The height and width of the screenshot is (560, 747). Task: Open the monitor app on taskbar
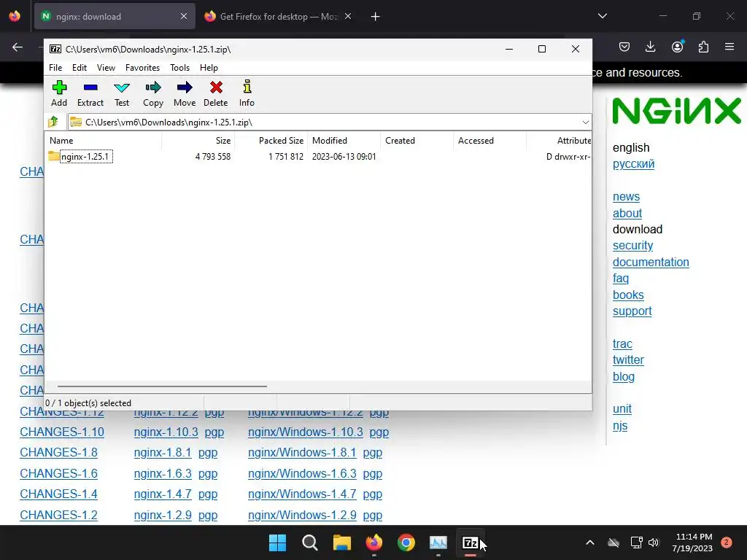pyautogui.click(x=438, y=542)
